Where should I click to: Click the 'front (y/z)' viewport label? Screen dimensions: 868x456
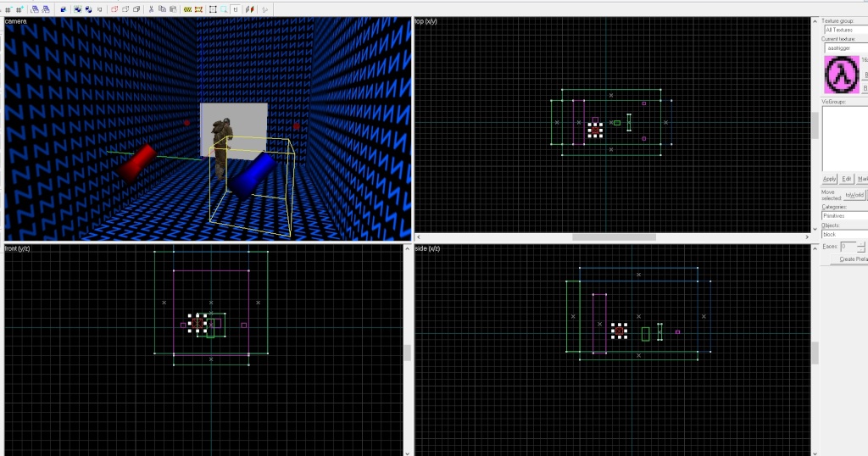coord(17,248)
